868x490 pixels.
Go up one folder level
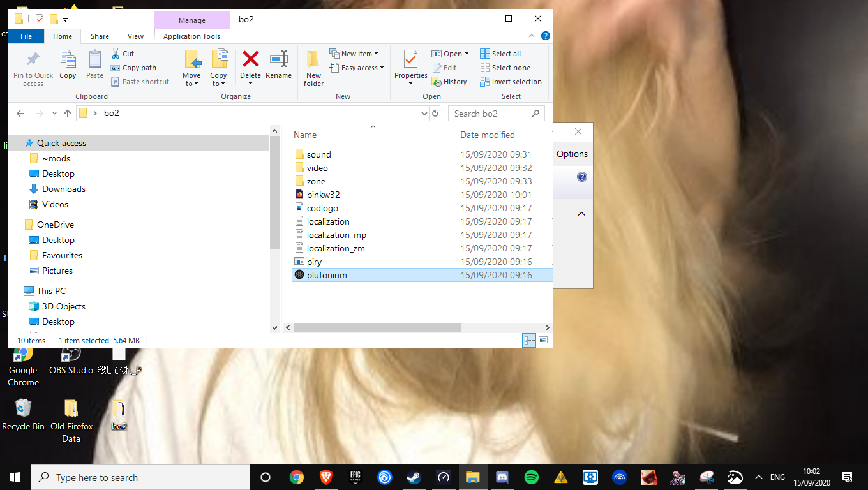(68, 114)
